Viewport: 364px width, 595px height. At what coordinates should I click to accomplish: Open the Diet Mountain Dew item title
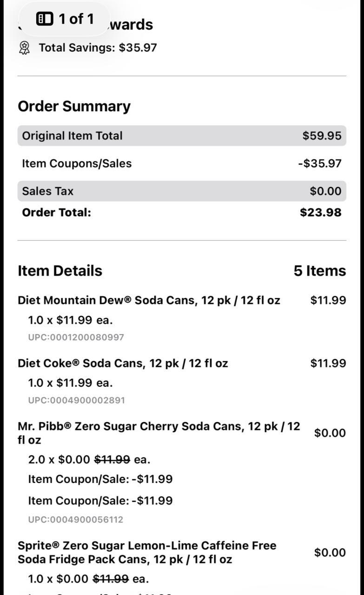149,300
